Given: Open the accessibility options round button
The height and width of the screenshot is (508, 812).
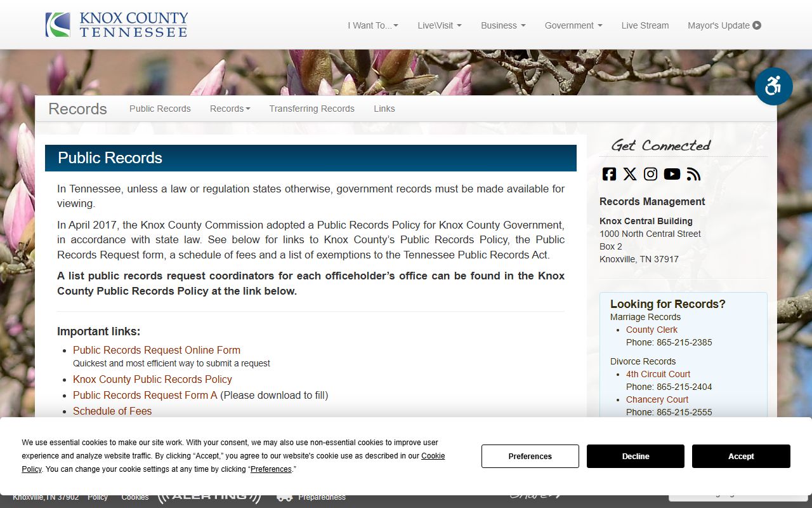Looking at the screenshot, I should pos(773,86).
